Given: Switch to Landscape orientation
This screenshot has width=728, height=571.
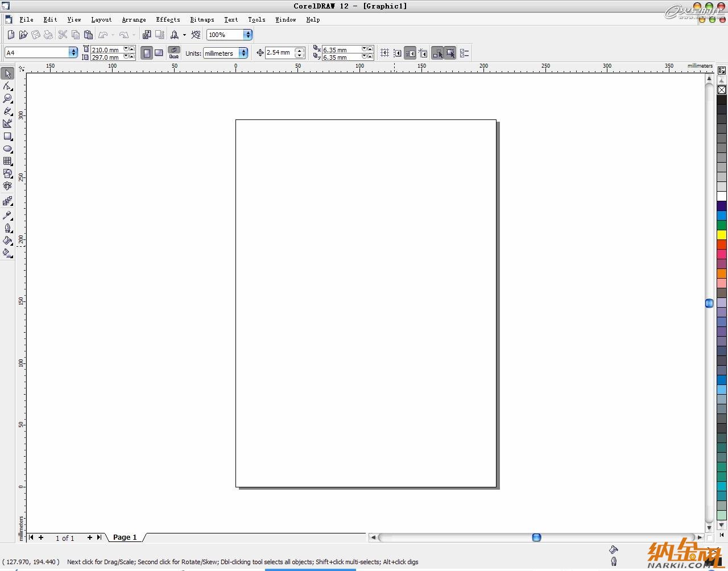Looking at the screenshot, I should click(159, 53).
